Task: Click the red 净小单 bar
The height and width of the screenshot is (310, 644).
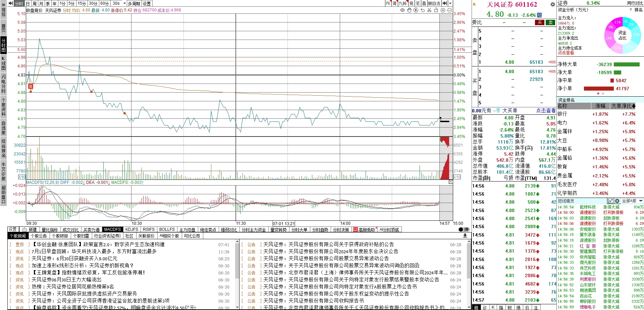Action: tap(599, 89)
